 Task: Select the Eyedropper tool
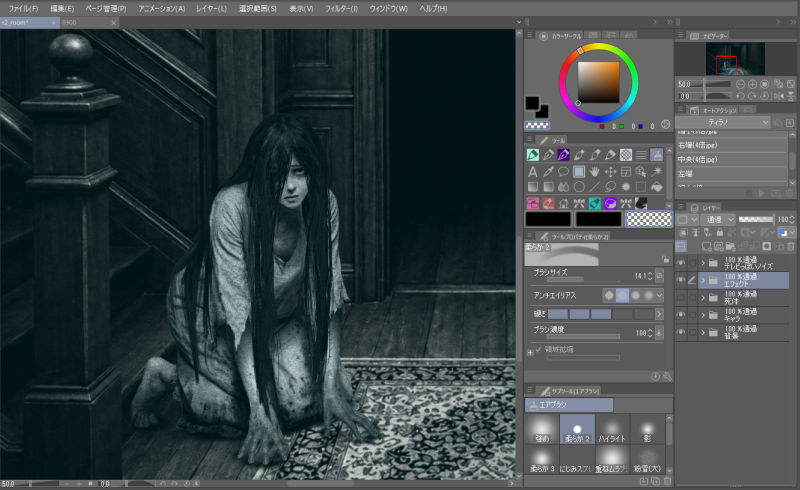click(x=548, y=172)
